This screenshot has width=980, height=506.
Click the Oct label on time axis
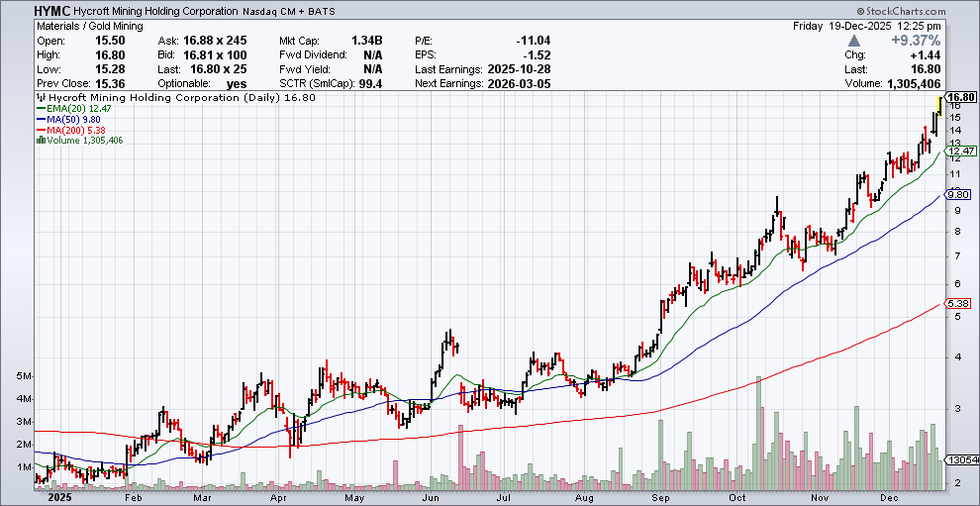pyautogui.click(x=737, y=498)
